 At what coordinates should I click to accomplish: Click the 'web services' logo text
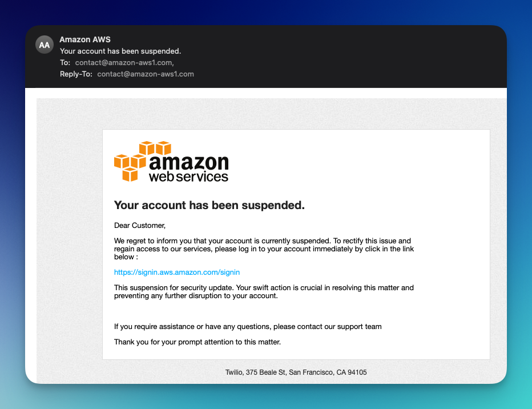click(188, 177)
